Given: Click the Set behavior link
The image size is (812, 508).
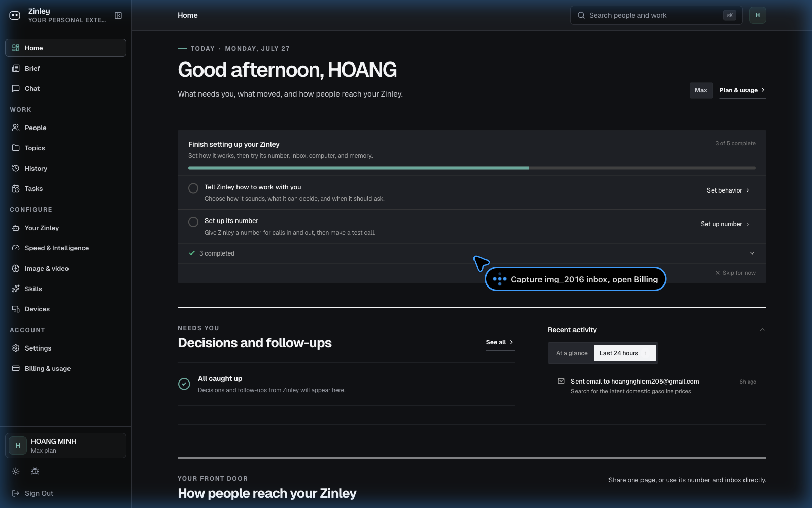Looking at the screenshot, I should pos(728,190).
